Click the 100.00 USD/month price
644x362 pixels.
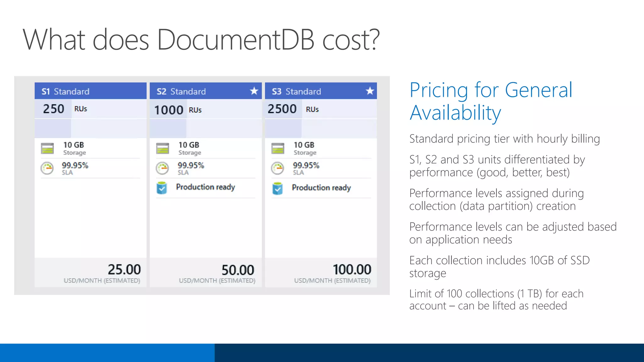[352, 270]
